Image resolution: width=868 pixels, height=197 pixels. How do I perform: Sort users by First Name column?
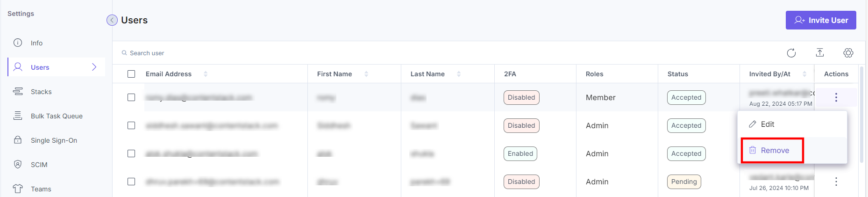point(366,74)
